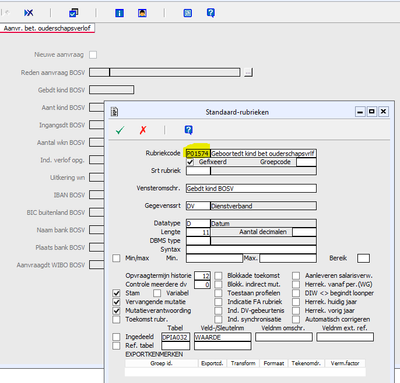
Task: Click the Reden aanvraag BOSV code field
Action: click(x=99, y=72)
